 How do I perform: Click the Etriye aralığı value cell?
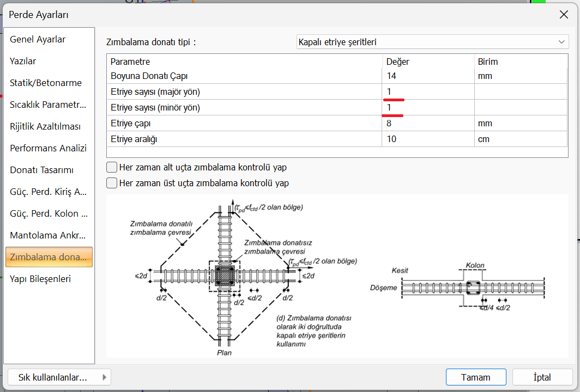[x=427, y=139]
